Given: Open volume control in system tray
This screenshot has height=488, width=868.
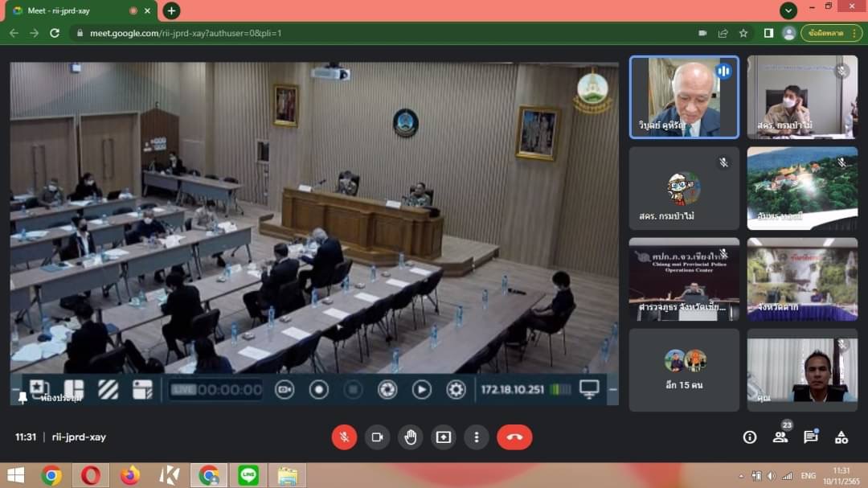Looking at the screenshot, I should (771, 476).
